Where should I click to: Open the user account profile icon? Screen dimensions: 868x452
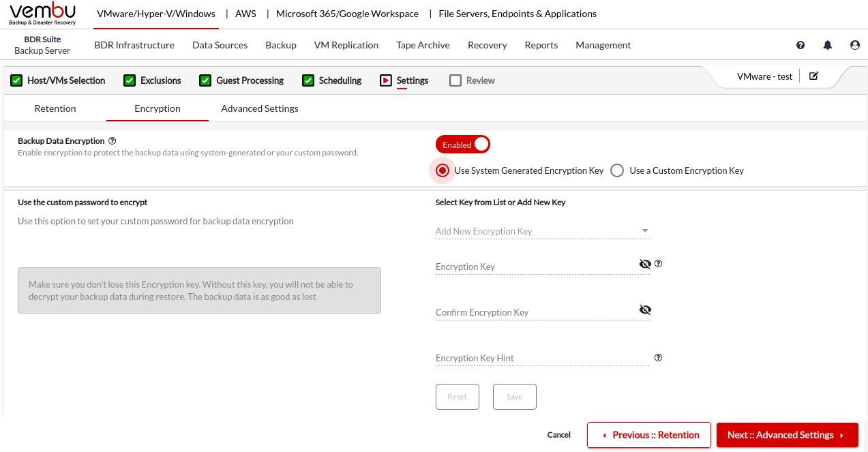(x=855, y=45)
